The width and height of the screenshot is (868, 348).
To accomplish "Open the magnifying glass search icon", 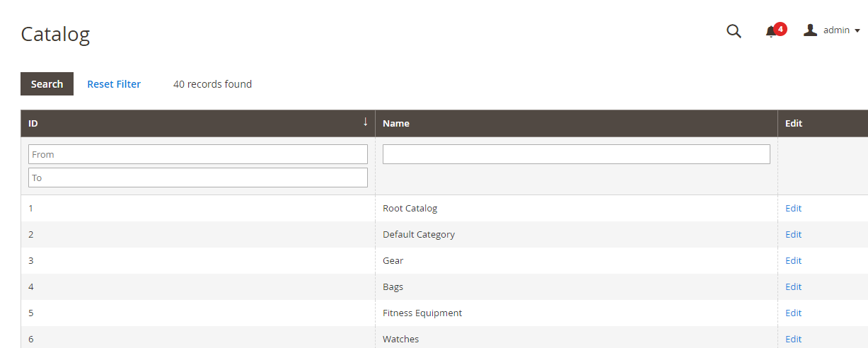I will point(734,30).
